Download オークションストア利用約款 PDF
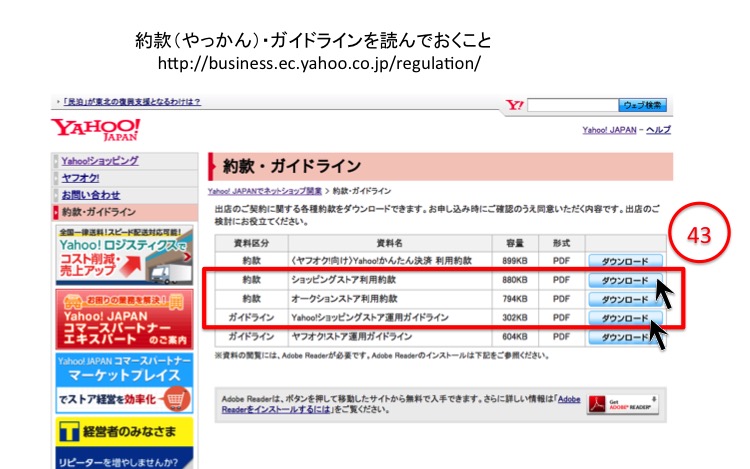 pos(625,299)
